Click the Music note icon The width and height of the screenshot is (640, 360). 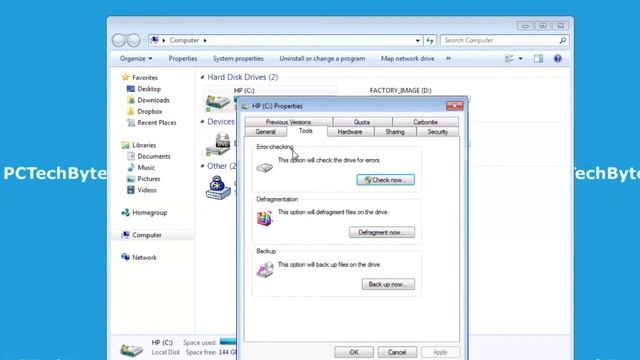(x=131, y=167)
